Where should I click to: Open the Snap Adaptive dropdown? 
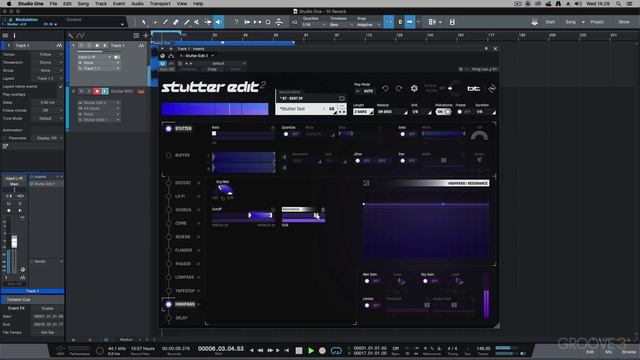368,25
